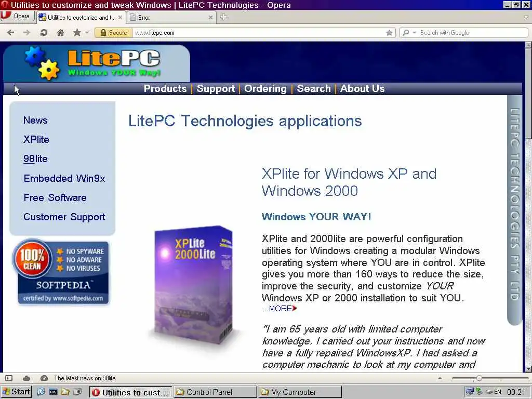532x399 pixels.
Task: Open the Support menu
Action: pos(216,88)
